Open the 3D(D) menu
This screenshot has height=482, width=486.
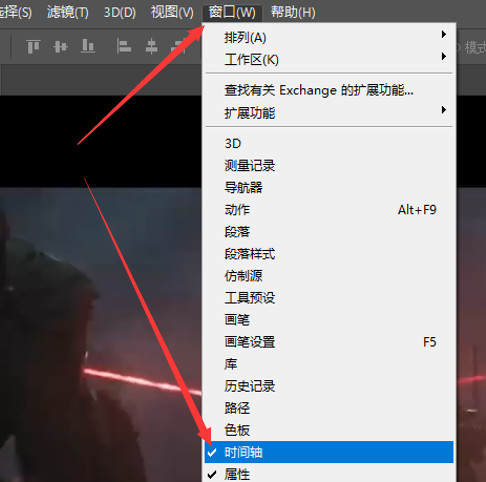(120, 13)
